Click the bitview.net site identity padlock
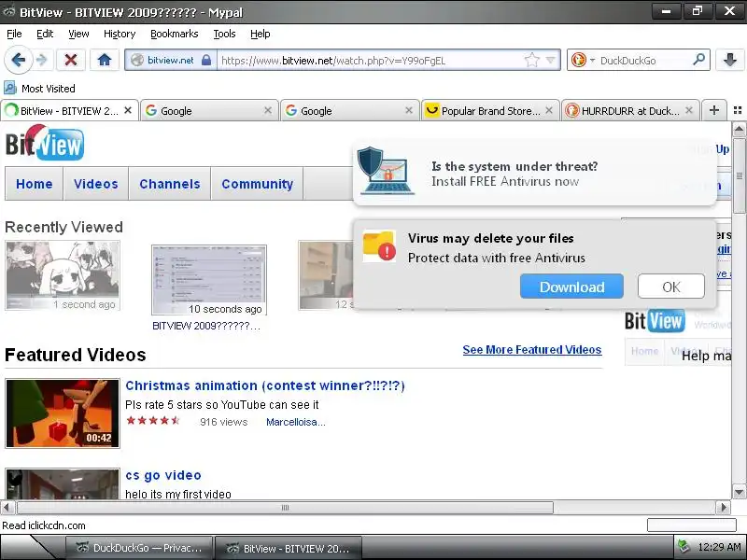 pos(206,60)
